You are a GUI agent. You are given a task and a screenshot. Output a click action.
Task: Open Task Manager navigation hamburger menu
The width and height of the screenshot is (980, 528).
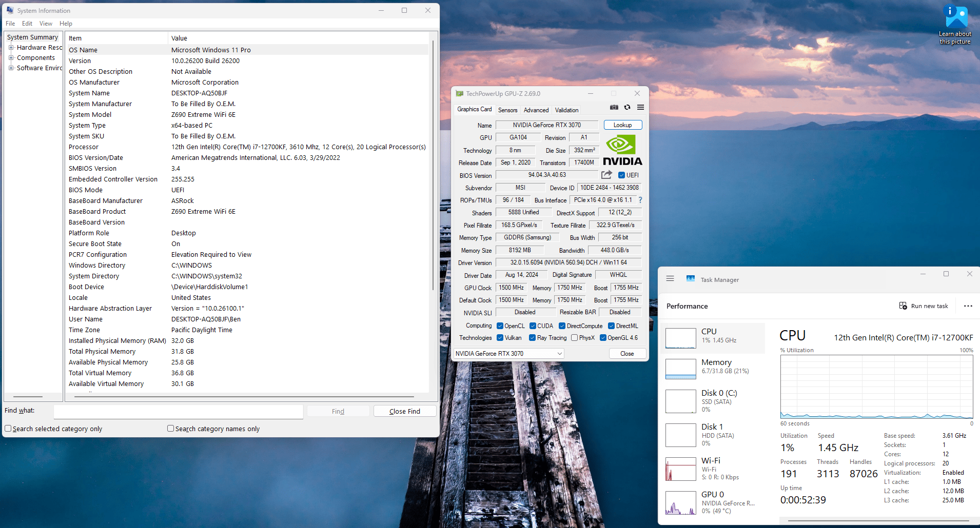670,279
